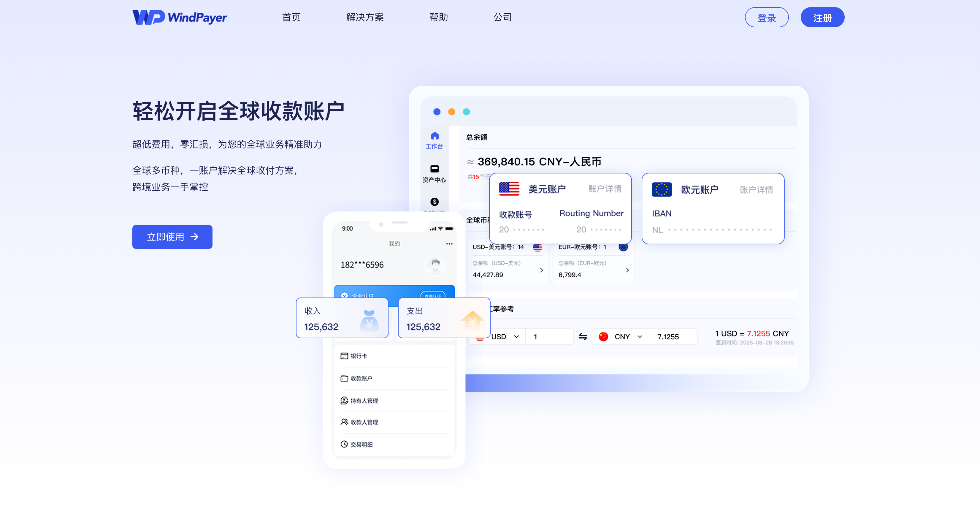Open 收款人管理 row on phone
The image size is (980, 522).
click(394, 422)
